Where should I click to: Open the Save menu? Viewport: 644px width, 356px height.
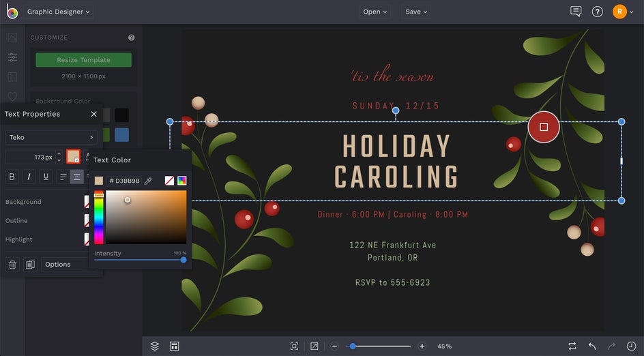pyautogui.click(x=416, y=12)
